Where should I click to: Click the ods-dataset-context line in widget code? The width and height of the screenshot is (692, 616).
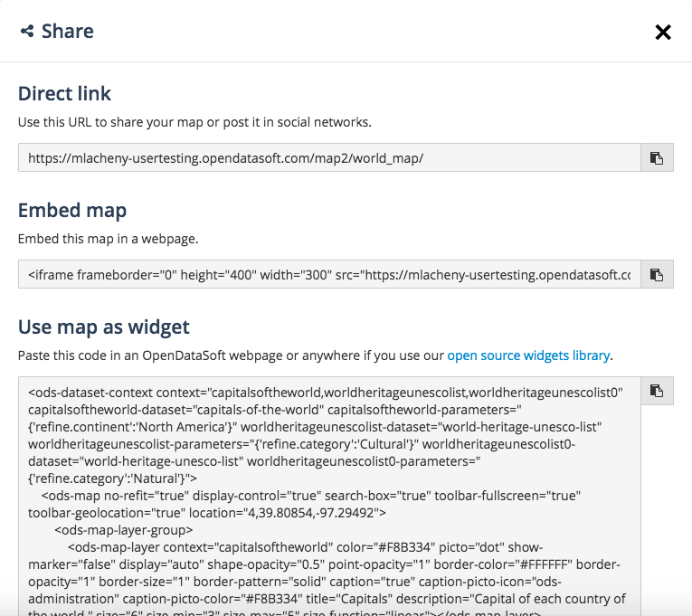pos(326,393)
